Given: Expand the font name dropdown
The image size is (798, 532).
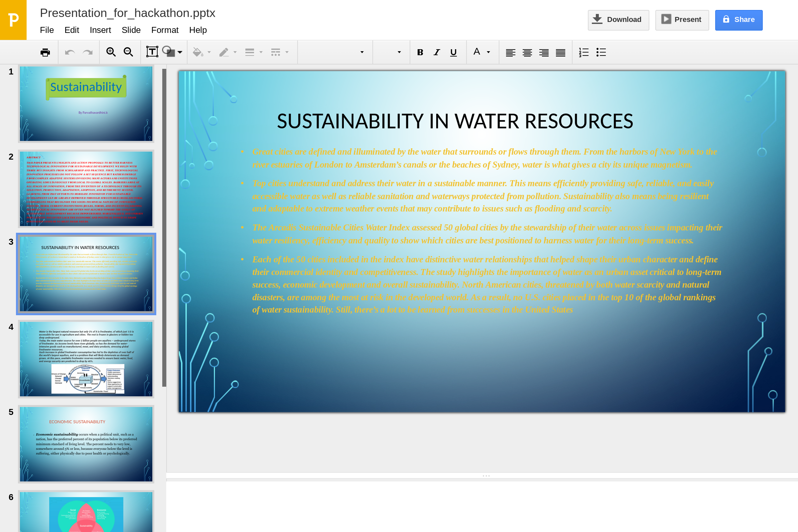Looking at the screenshot, I should pos(362,52).
